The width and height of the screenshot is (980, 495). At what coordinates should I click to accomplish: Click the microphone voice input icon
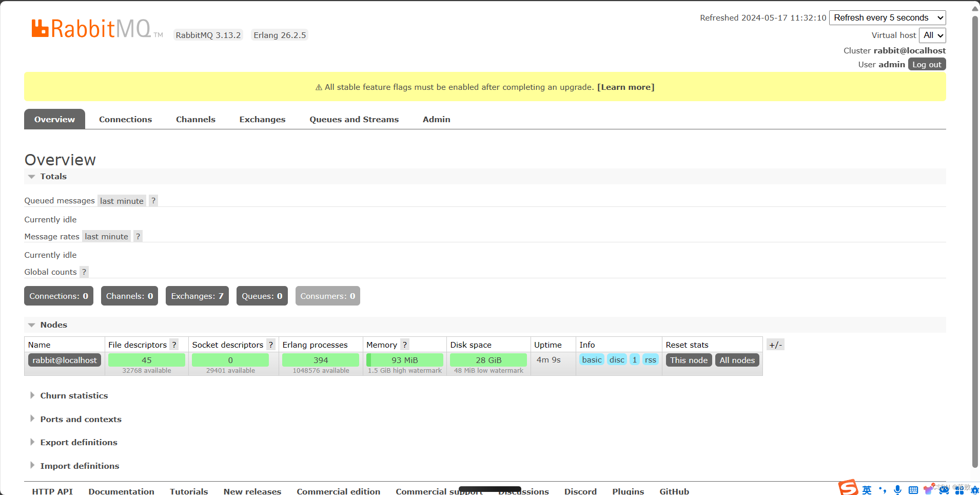pos(897,490)
